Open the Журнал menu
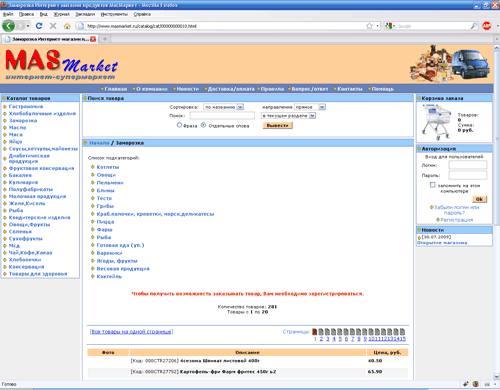The height and width of the screenshot is (390, 500). click(62, 14)
